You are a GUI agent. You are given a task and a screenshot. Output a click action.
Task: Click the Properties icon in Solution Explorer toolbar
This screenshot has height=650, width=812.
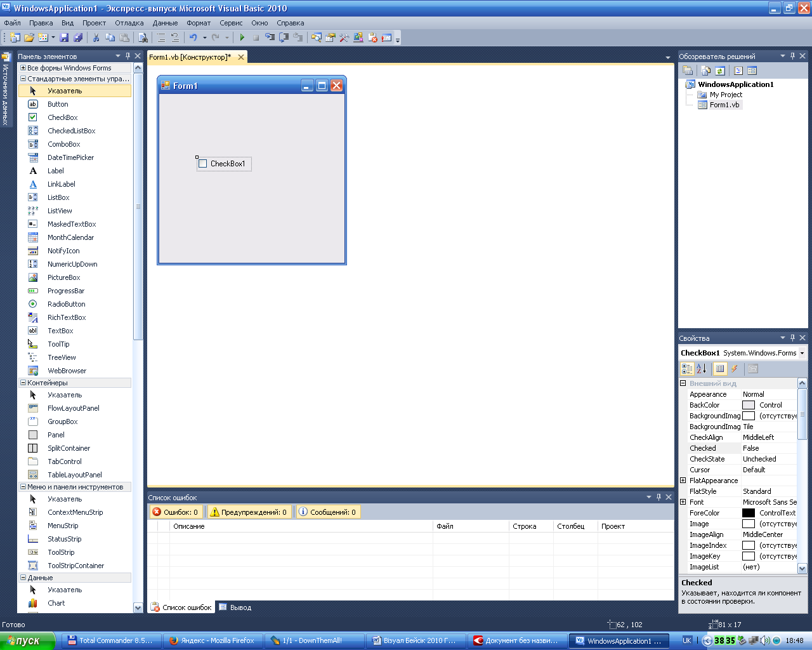[x=688, y=70]
